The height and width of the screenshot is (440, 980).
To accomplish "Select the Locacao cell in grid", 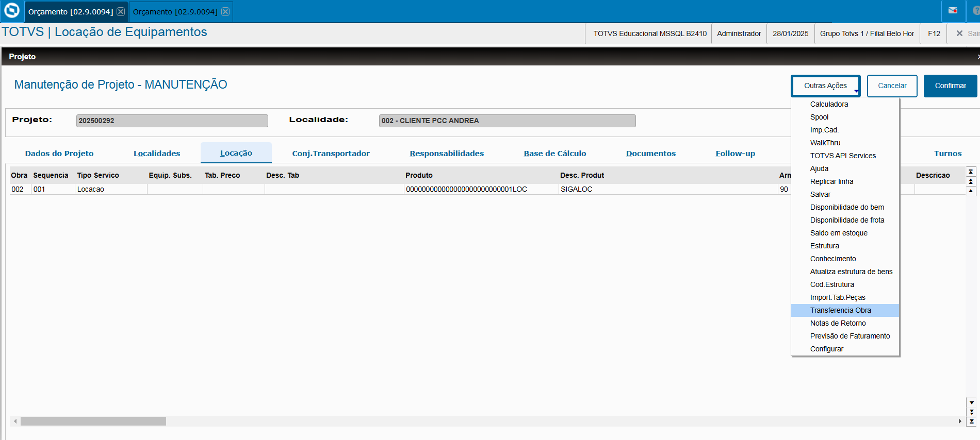I will (111, 189).
